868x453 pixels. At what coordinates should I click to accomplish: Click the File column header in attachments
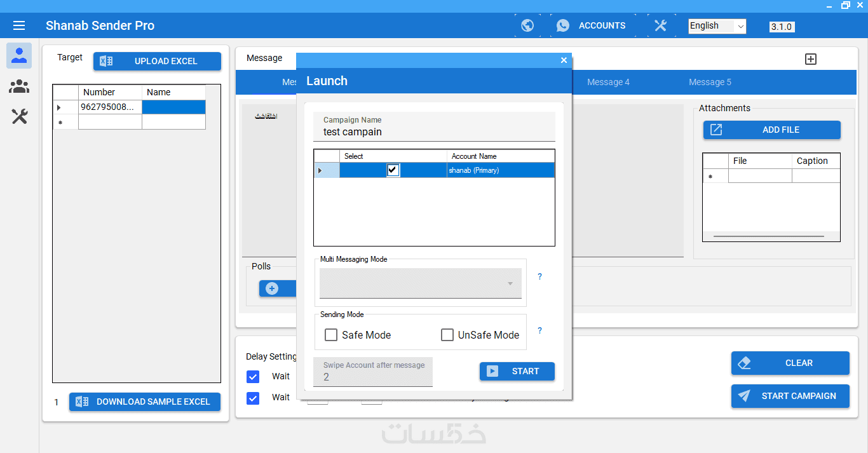[760, 161]
